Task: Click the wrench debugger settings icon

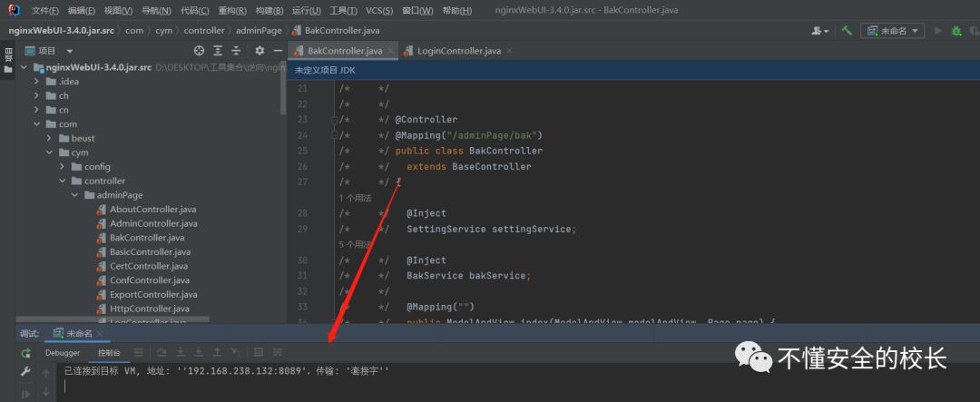Action: (x=25, y=372)
